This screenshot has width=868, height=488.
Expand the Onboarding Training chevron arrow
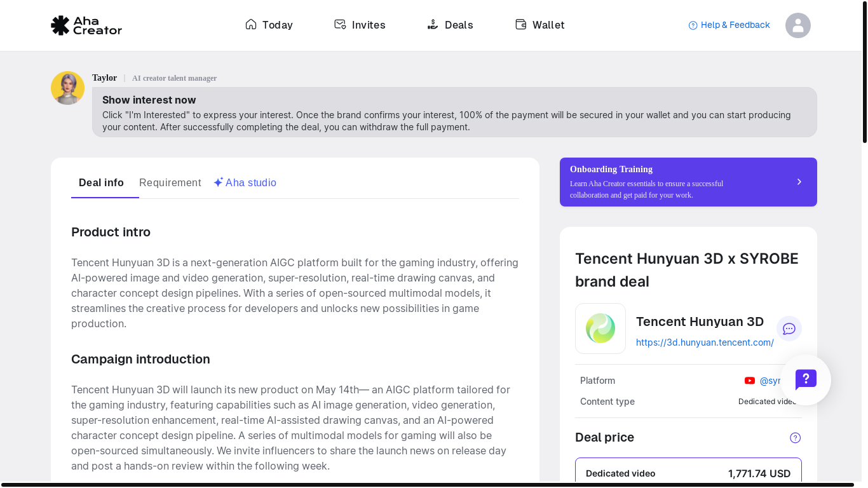click(799, 182)
